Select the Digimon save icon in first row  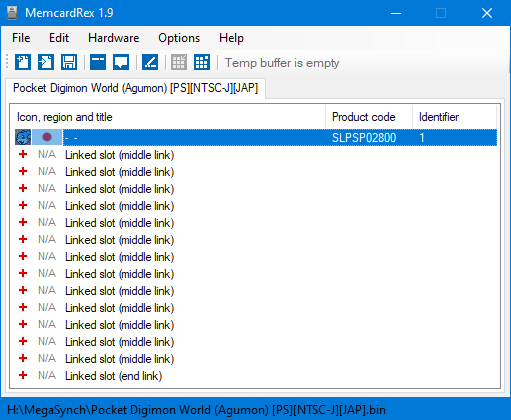23,137
